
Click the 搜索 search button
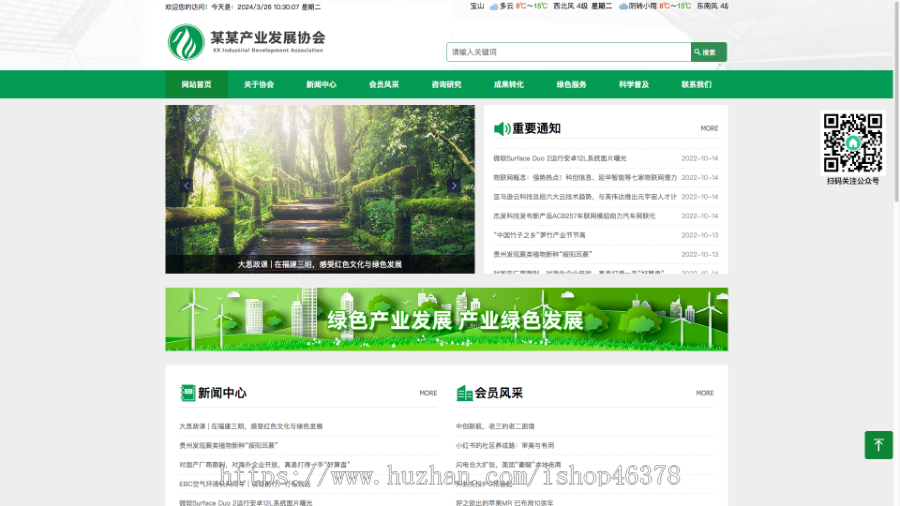click(x=708, y=52)
